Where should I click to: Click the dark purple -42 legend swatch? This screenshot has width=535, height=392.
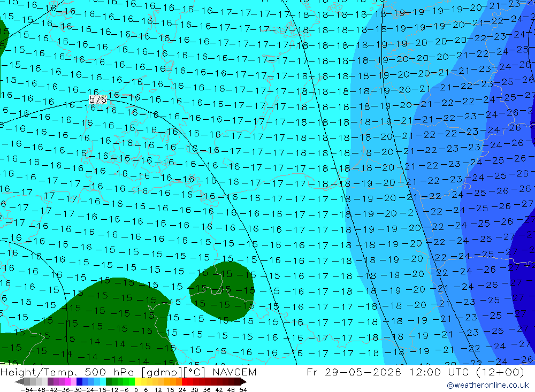(x=50, y=382)
